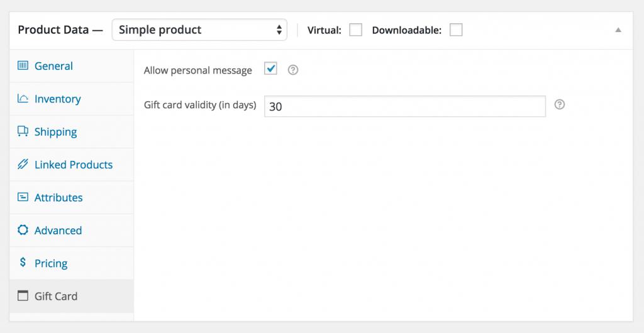
Task: Open the Simple product type dropdown
Action: 199,30
